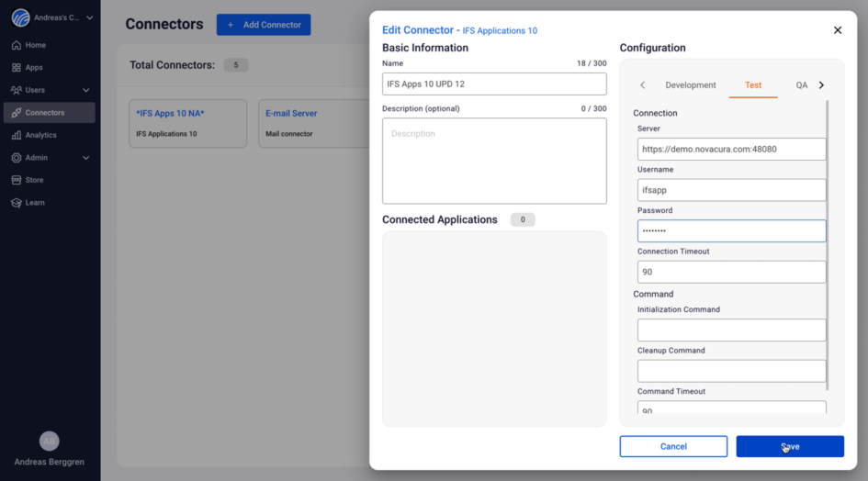Select the Connectors sidebar icon
Viewport: 868px width, 481px height.
[16, 112]
